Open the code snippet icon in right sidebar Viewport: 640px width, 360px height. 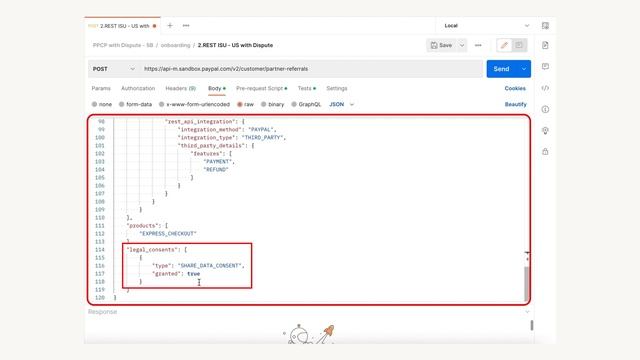(545, 88)
